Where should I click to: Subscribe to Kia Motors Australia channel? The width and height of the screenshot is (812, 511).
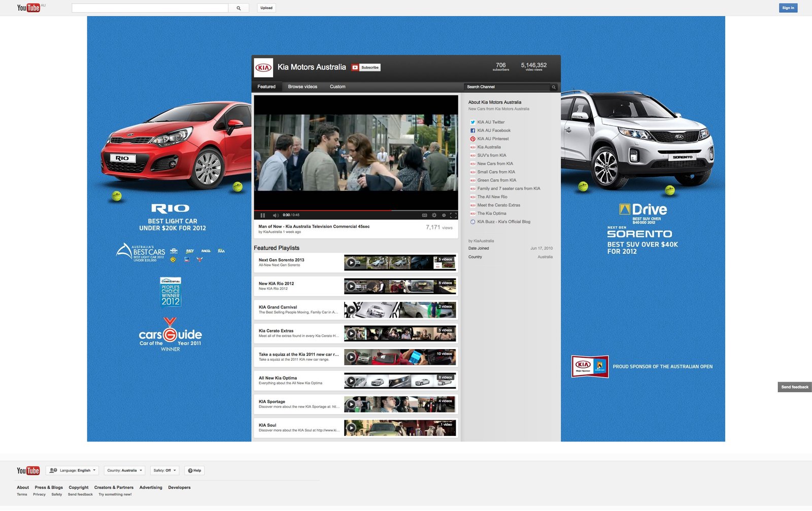pyautogui.click(x=366, y=67)
